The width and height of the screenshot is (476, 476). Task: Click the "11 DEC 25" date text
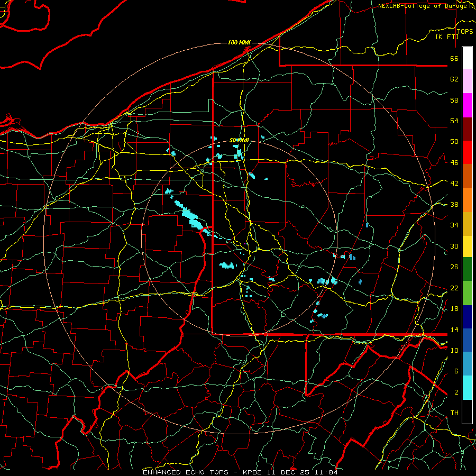pyautogui.click(x=288, y=472)
